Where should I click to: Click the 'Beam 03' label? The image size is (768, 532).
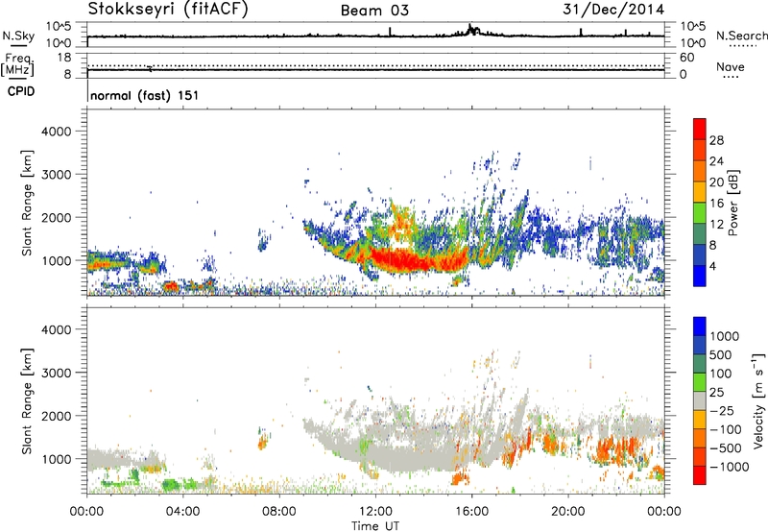click(x=374, y=11)
